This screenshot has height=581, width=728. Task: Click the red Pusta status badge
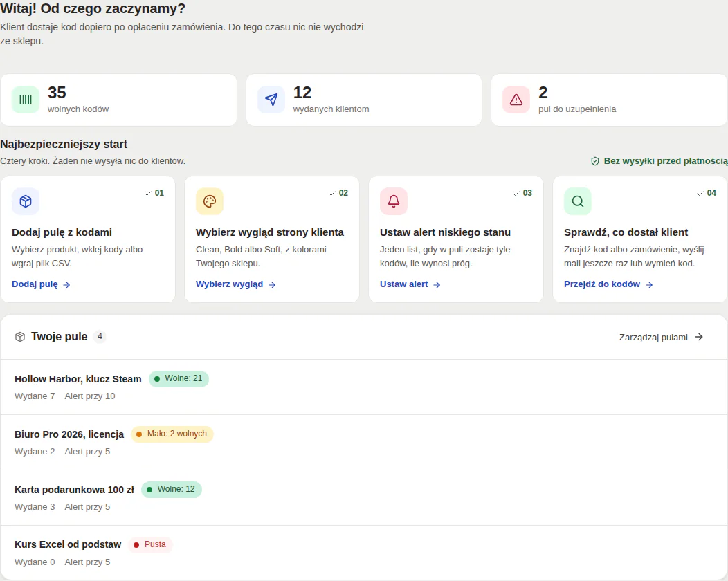tap(150, 544)
